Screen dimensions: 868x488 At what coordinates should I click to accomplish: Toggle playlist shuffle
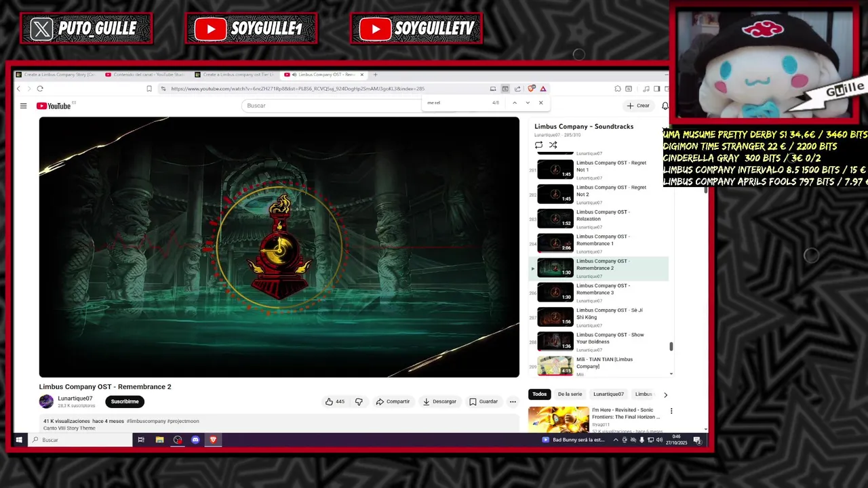[x=553, y=145]
